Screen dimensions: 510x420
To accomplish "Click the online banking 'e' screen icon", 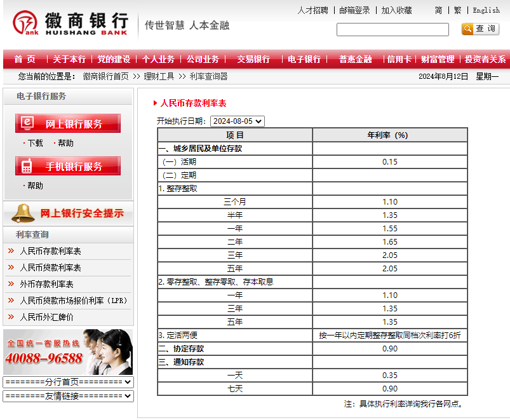I will [27, 123].
